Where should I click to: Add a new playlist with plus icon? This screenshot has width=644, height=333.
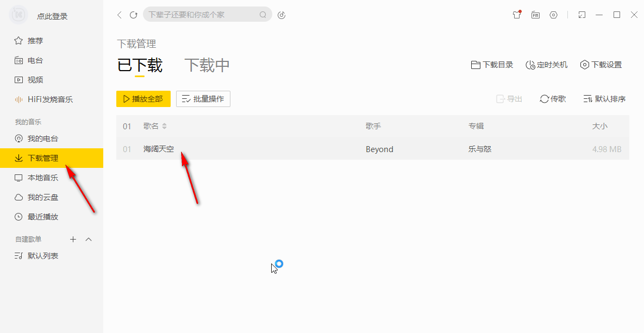[73, 239]
